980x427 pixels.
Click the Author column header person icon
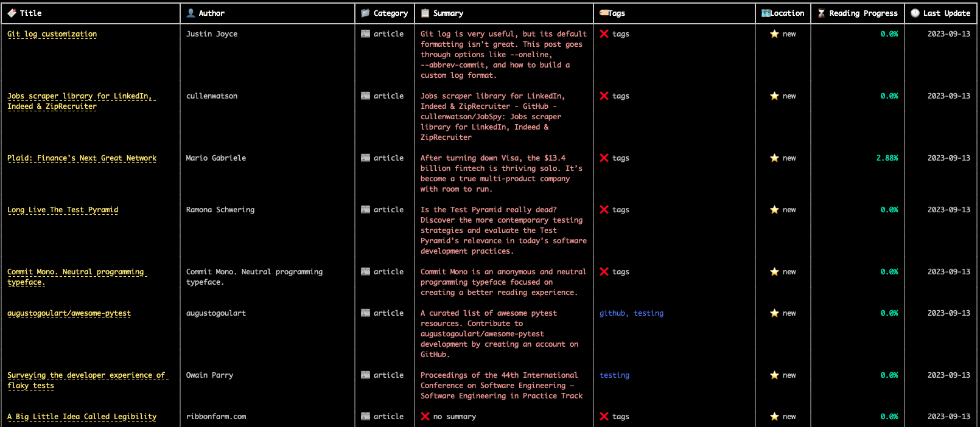click(x=191, y=13)
